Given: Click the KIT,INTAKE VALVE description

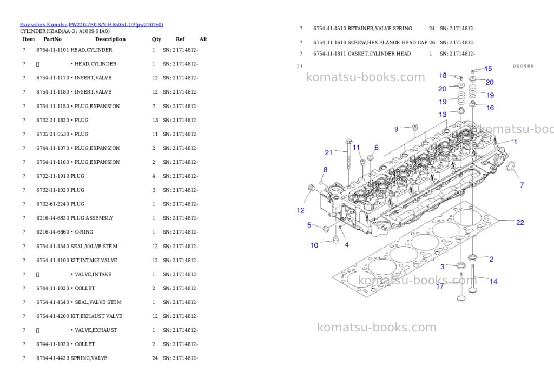Looking at the screenshot, I should pyautogui.click(x=94, y=261).
